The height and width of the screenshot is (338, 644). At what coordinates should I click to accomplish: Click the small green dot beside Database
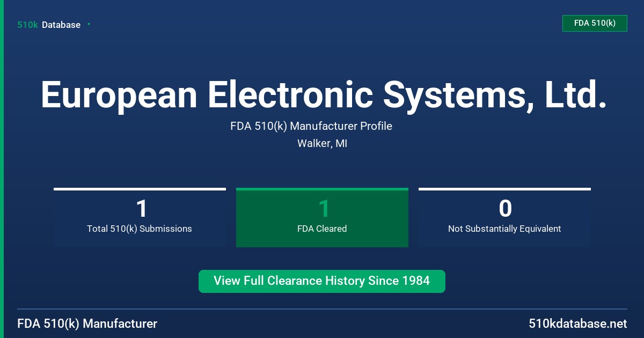pos(89,24)
